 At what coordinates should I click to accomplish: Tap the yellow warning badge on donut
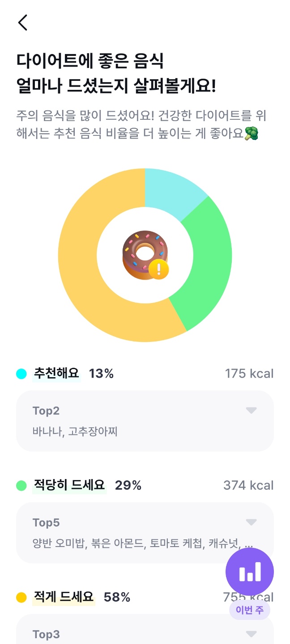click(x=159, y=269)
